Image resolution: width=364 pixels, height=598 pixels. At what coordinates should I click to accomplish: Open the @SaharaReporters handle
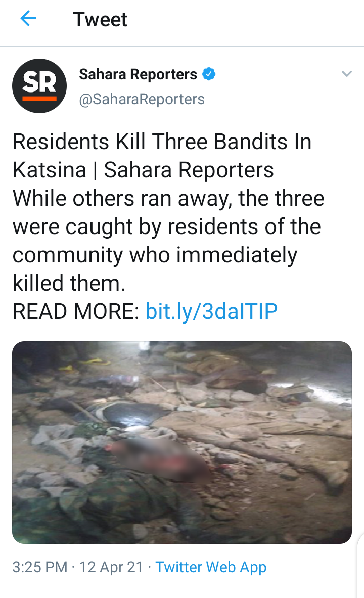(x=142, y=99)
